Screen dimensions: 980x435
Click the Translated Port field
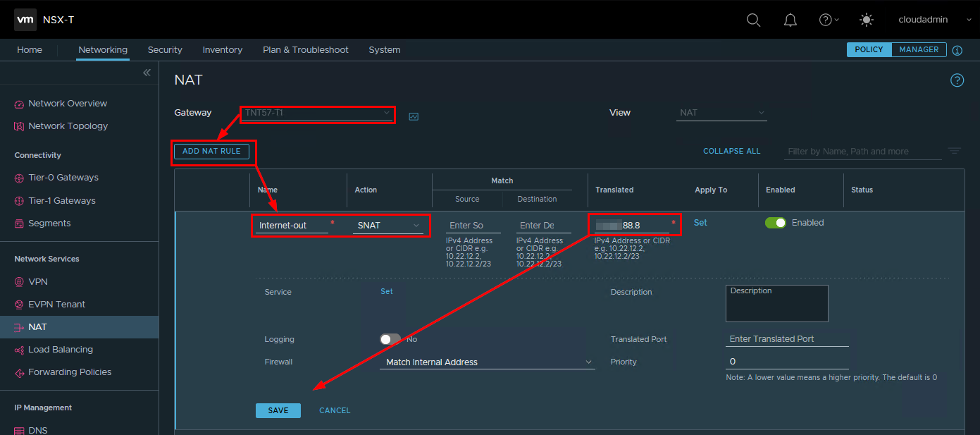point(787,339)
